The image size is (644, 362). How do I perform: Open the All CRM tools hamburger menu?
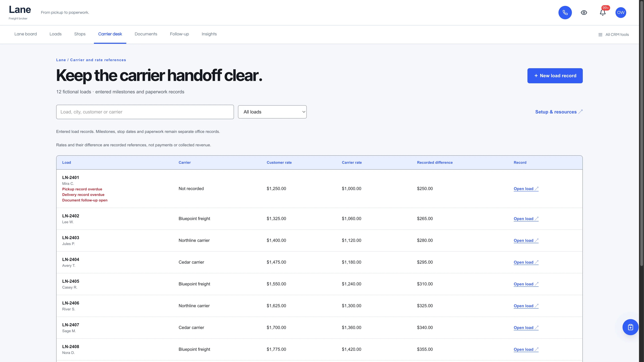pos(613,35)
